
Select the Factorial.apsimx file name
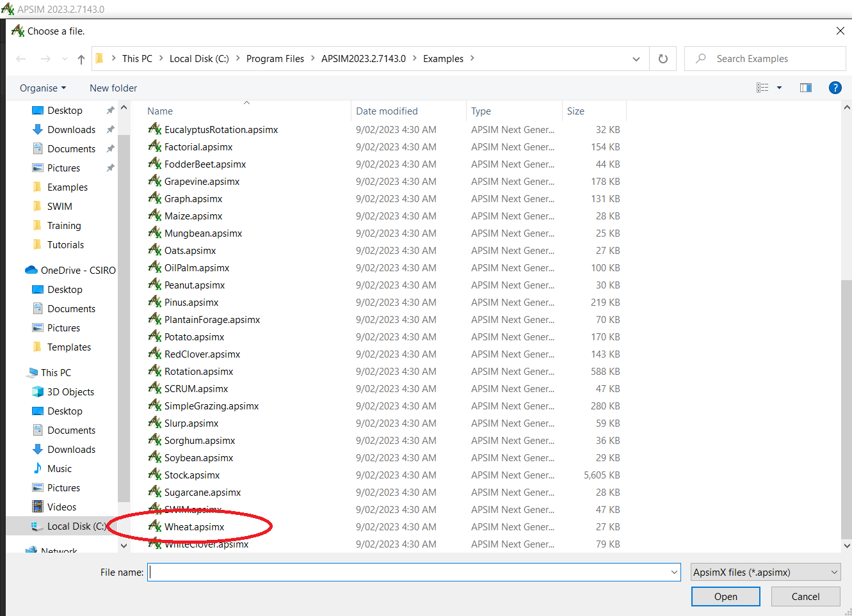click(198, 147)
